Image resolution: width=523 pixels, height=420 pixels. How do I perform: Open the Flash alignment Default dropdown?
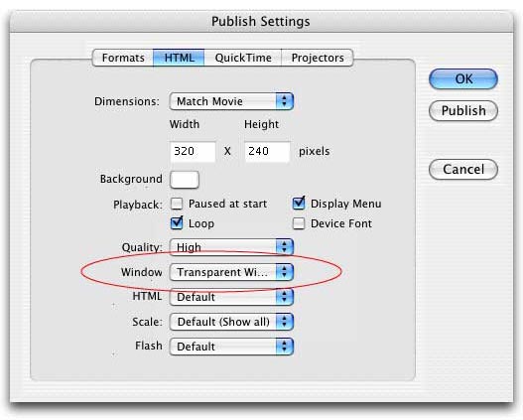pos(231,347)
